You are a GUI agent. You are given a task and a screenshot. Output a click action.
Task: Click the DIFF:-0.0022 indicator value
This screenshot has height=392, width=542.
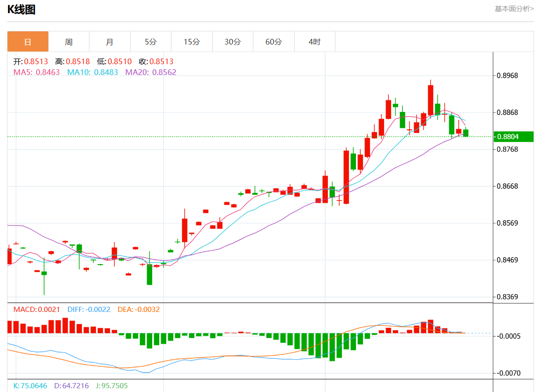(x=89, y=310)
